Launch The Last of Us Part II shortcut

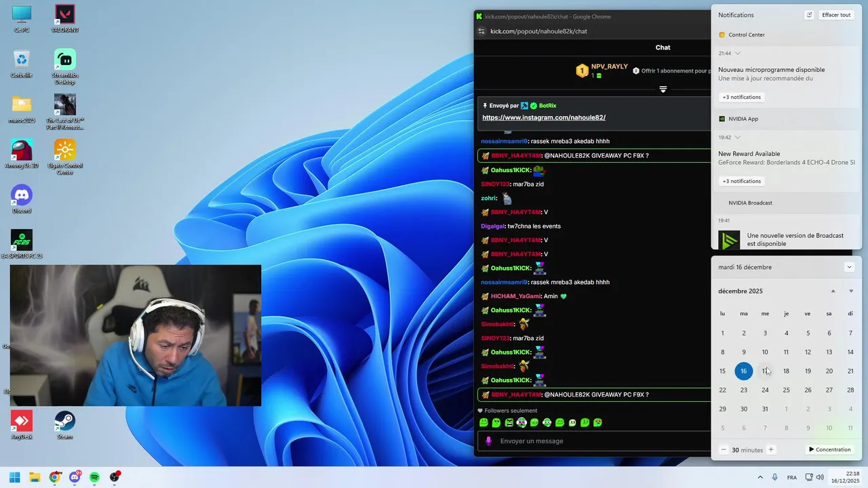[x=65, y=111]
